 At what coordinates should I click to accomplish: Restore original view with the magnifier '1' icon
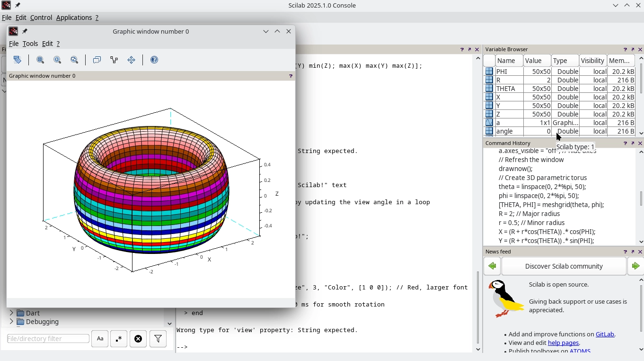pyautogui.click(x=57, y=60)
